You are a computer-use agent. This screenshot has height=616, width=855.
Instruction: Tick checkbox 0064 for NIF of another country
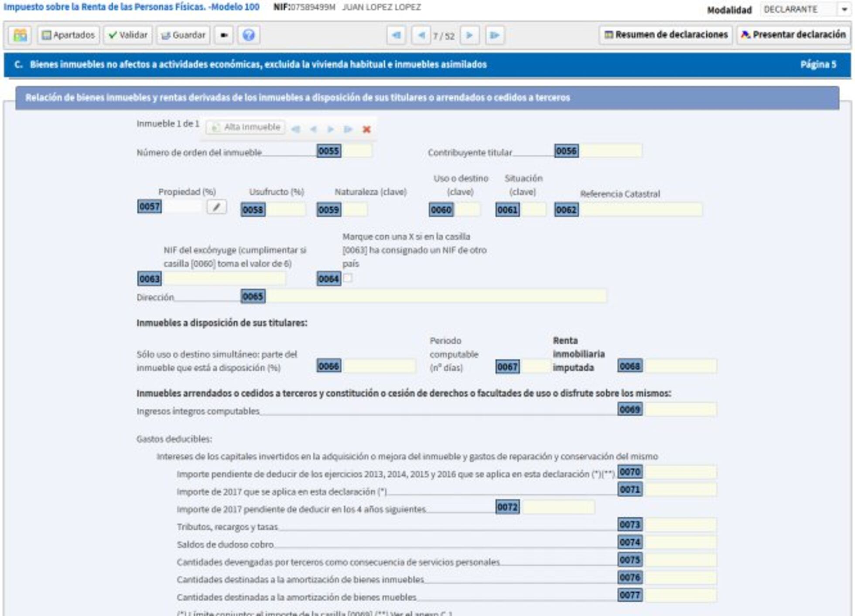(x=348, y=278)
